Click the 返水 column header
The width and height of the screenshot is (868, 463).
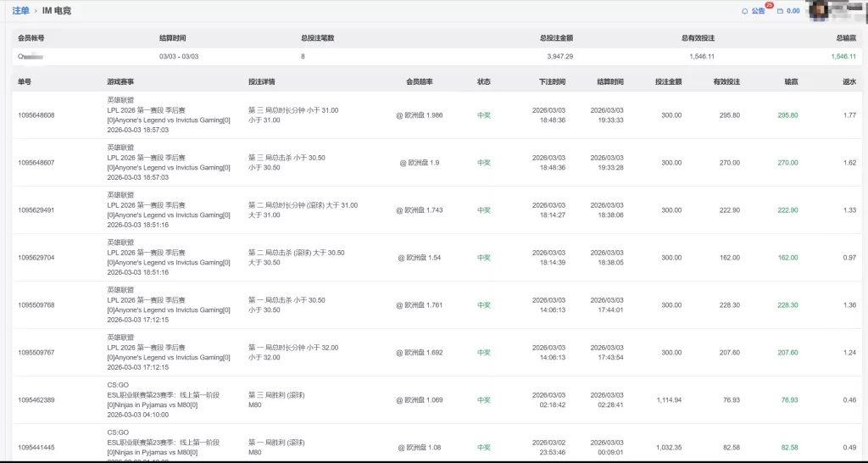[849, 81]
